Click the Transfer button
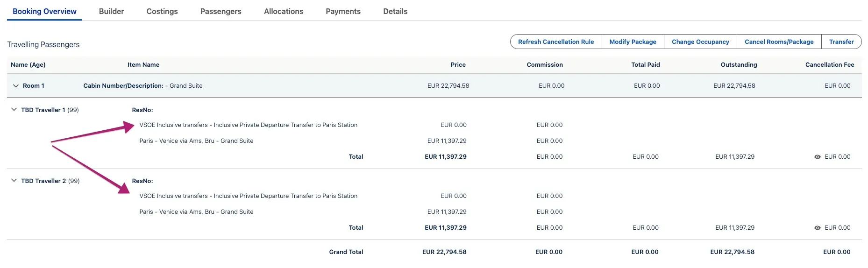This screenshot has width=868, height=268. coord(841,42)
